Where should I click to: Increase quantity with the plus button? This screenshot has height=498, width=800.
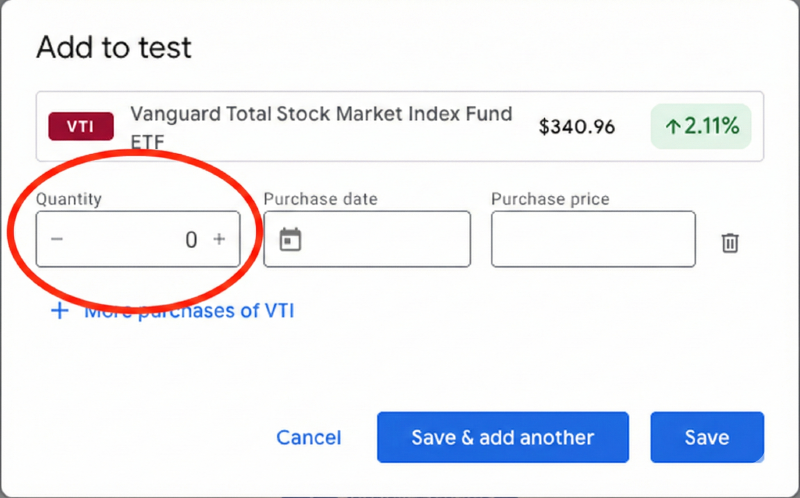(219, 240)
